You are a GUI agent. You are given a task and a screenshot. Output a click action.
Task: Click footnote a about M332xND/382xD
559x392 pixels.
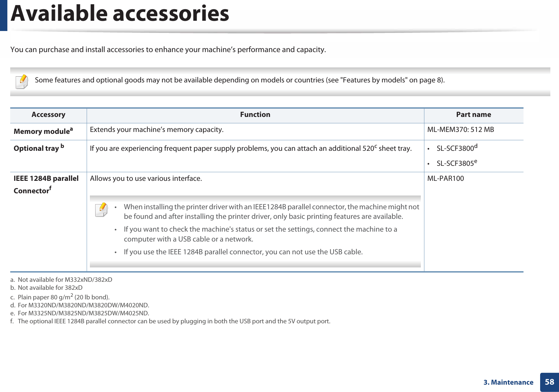pos(61,280)
